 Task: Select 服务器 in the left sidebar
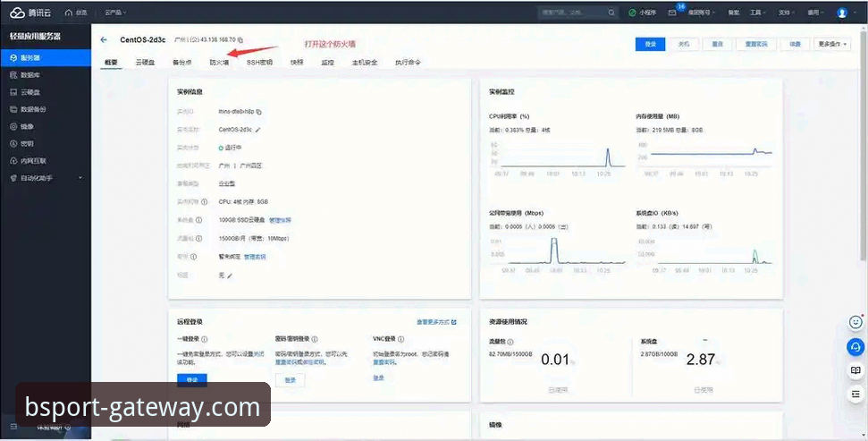46,57
